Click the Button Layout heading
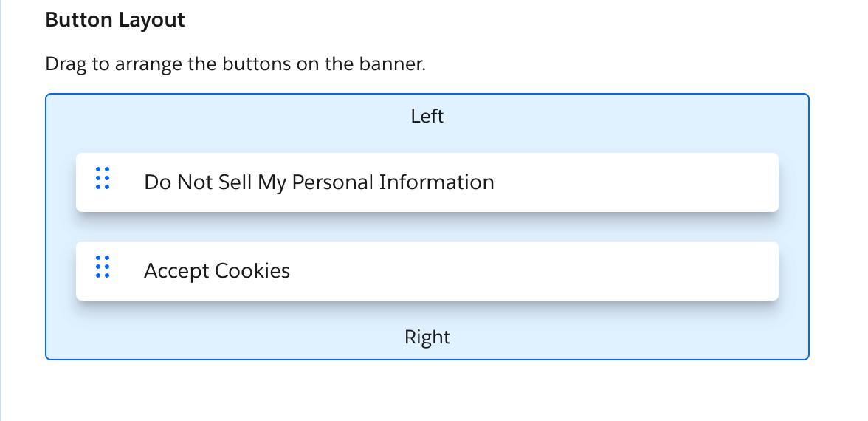This screenshot has height=421, width=868. click(115, 20)
